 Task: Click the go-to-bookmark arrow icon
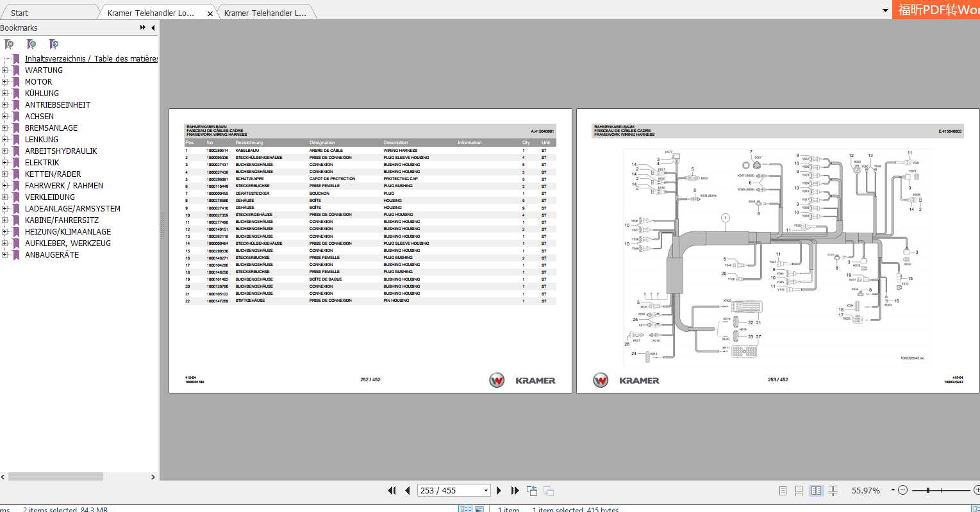pos(54,44)
